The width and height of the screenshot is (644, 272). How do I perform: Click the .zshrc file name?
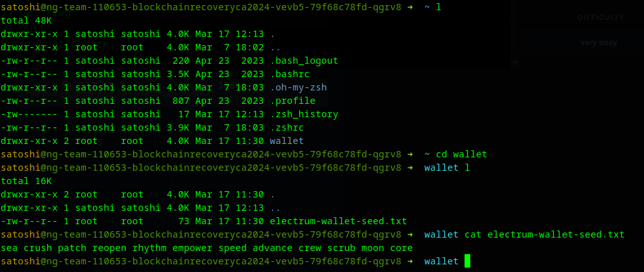click(286, 128)
